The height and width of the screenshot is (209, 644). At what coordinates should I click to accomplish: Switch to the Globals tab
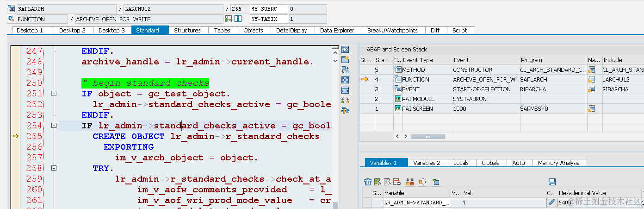[490, 163]
